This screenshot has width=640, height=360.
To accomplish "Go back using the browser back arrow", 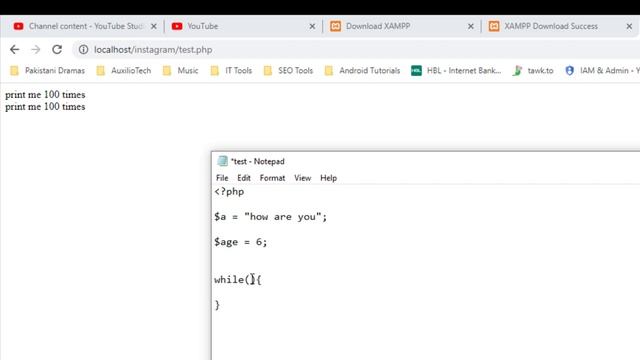I will tap(15, 50).
